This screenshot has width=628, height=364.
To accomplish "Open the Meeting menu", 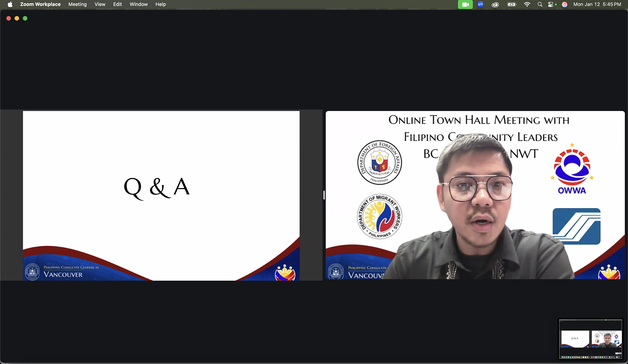I will 77,4.
